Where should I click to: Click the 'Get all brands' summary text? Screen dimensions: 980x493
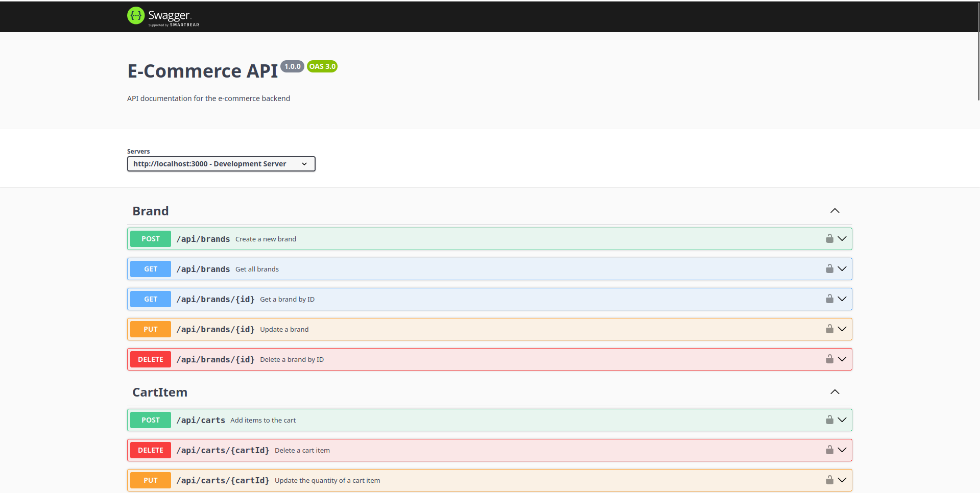pyautogui.click(x=257, y=269)
